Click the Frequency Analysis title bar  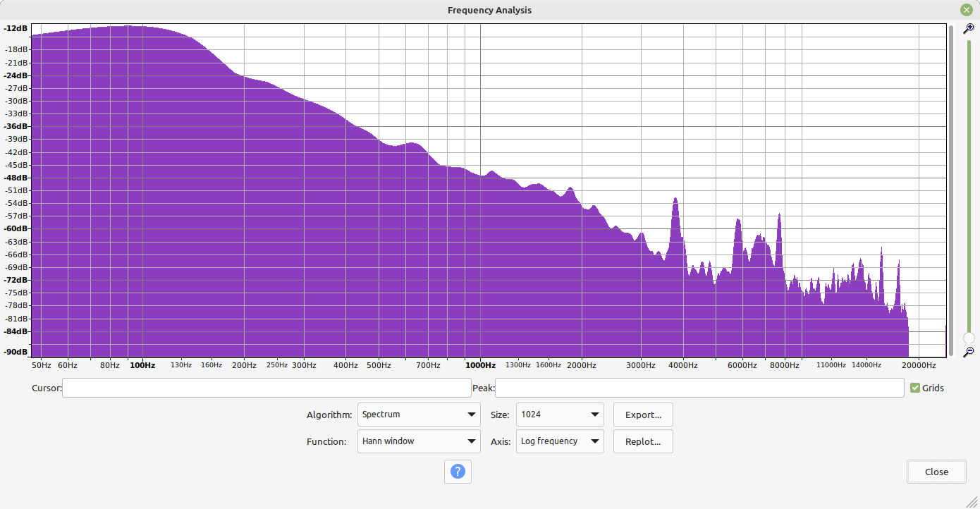click(489, 10)
